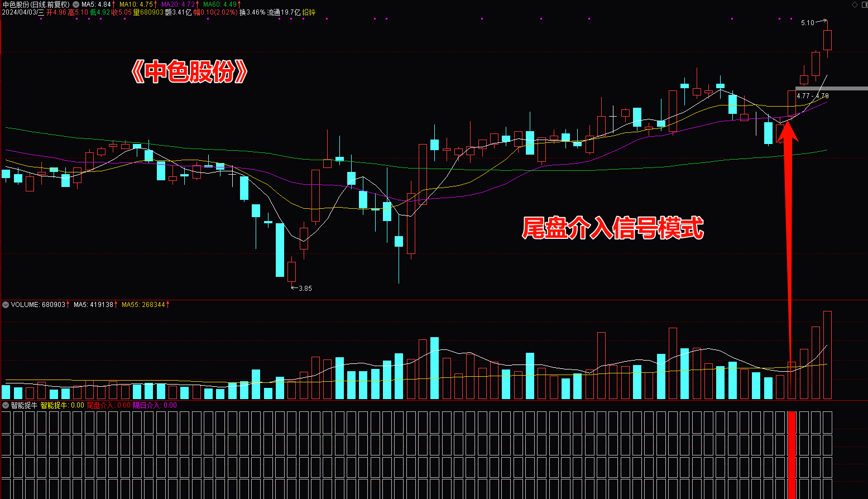Screen dimensions: 868x499
Task: Click the volume value 量680903 in header
Action: click(x=148, y=12)
